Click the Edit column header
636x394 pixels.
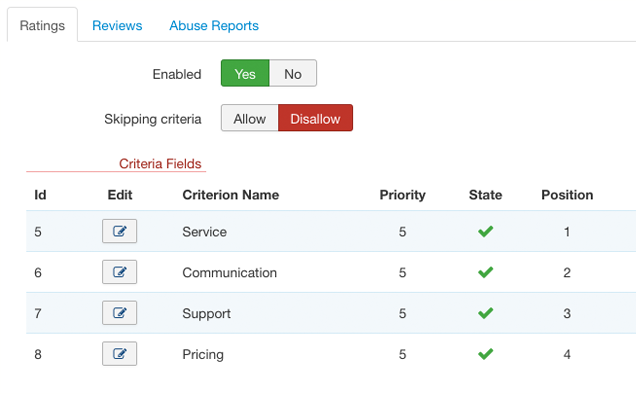[120, 195]
